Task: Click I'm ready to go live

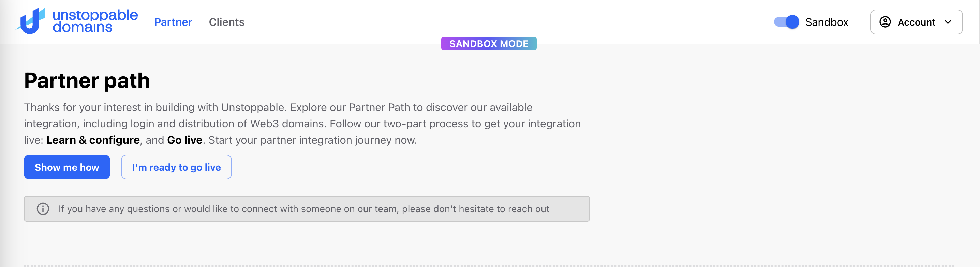Action: [x=176, y=167]
